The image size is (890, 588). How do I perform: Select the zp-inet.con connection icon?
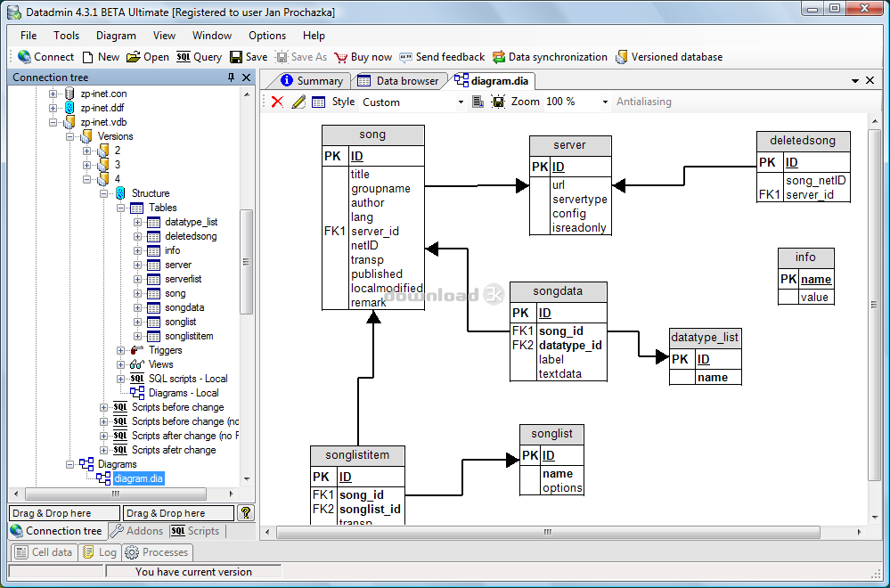pos(69,94)
